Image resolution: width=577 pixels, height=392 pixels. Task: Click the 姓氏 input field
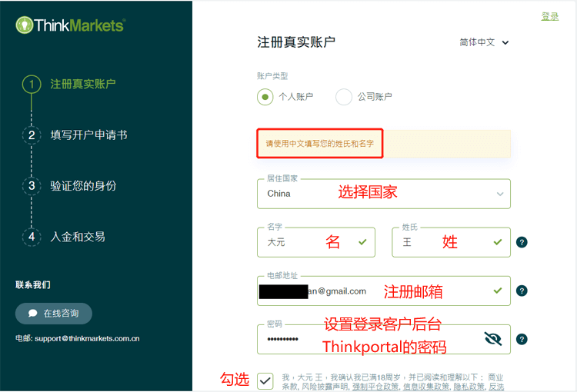click(451, 242)
